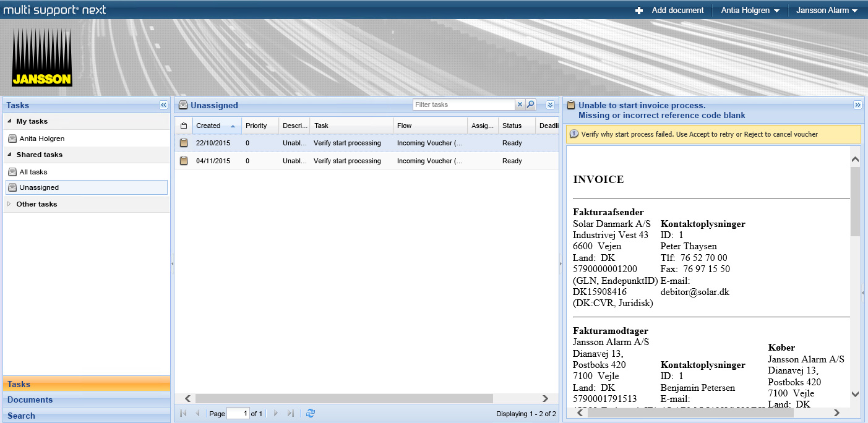The width and height of the screenshot is (868, 423).
Task: Sort by the Priority column header
Action: [260, 126]
